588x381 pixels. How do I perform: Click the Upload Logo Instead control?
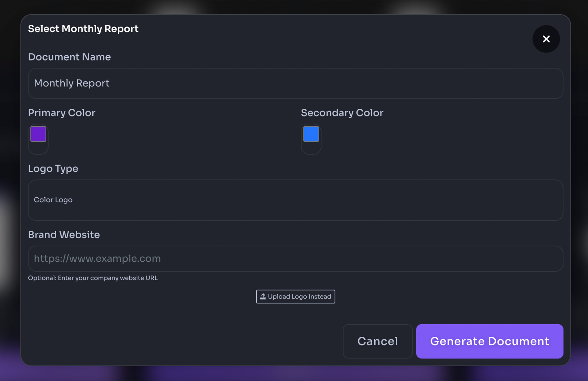coord(295,296)
